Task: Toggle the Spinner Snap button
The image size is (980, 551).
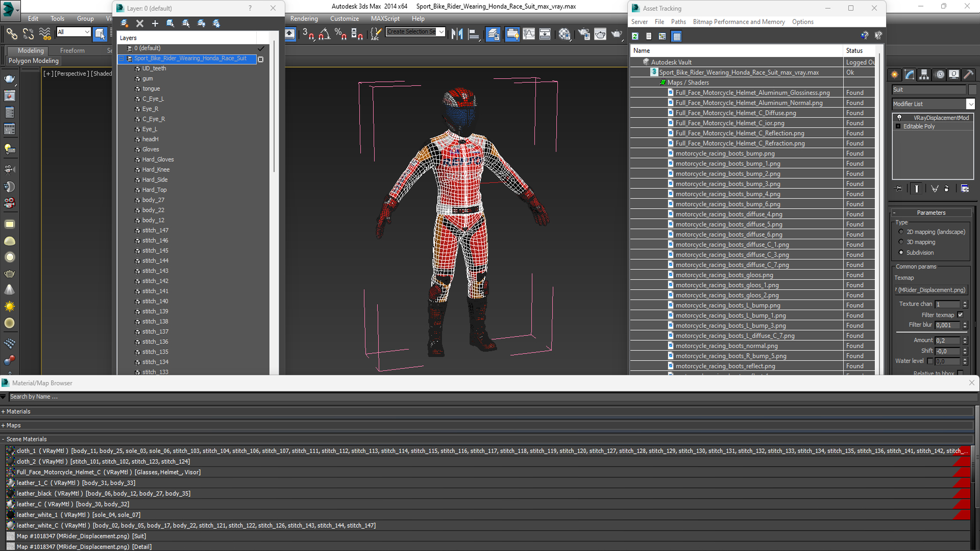Action: tap(357, 34)
